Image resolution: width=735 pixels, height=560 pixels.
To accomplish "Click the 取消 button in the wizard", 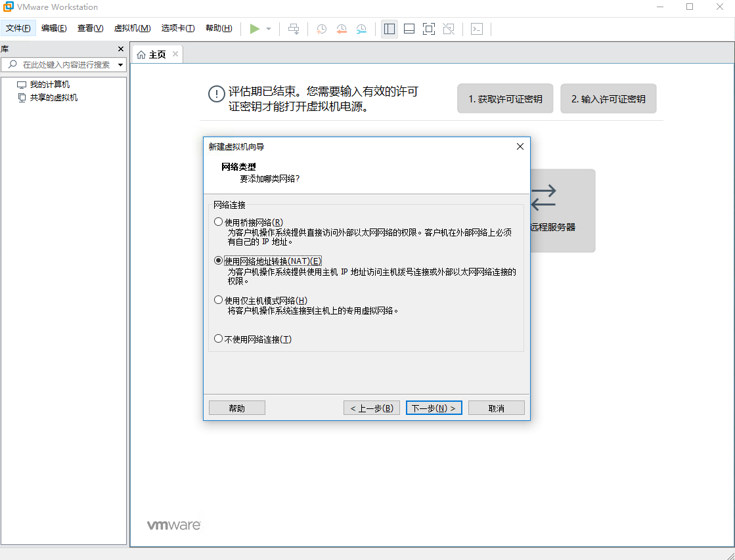I will [x=497, y=408].
